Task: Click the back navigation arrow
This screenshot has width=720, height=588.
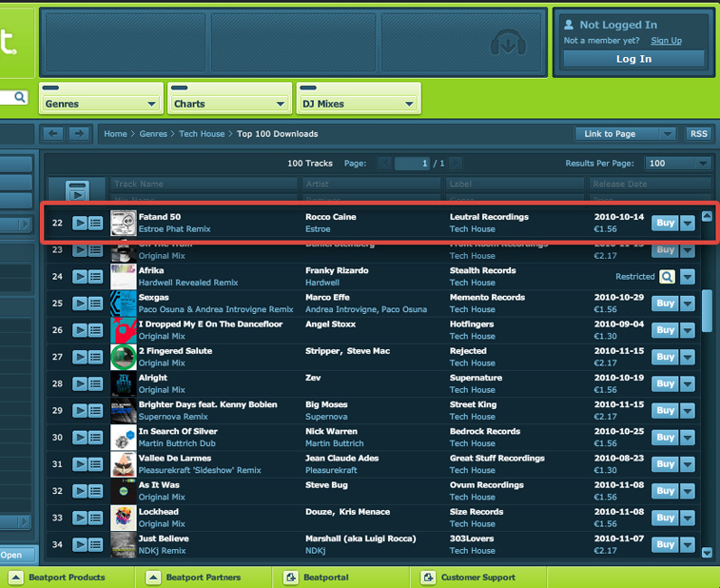Action: 53,134
